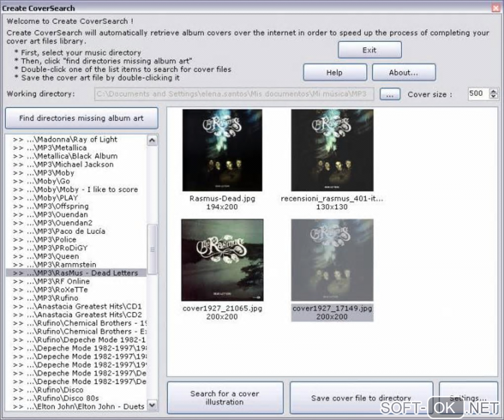Select the MP3\RF Online entry
504x420 pixels.
76,281
